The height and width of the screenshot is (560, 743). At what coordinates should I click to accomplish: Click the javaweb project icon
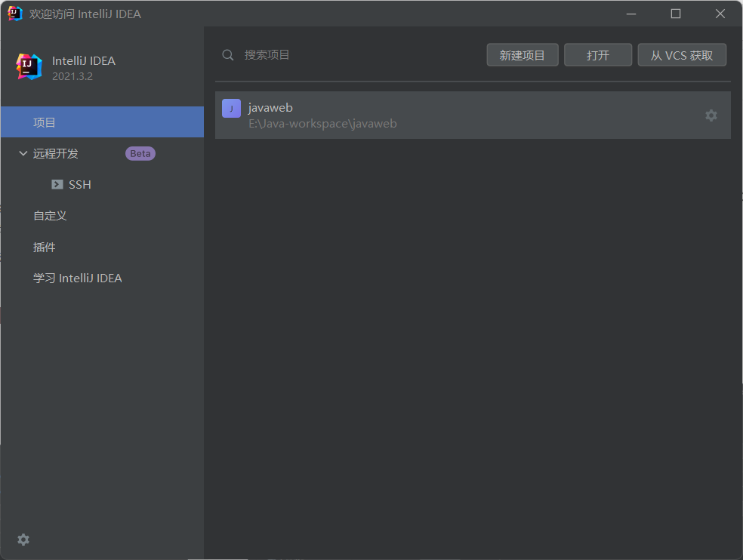pyautogui.click(x=231, y=109)
